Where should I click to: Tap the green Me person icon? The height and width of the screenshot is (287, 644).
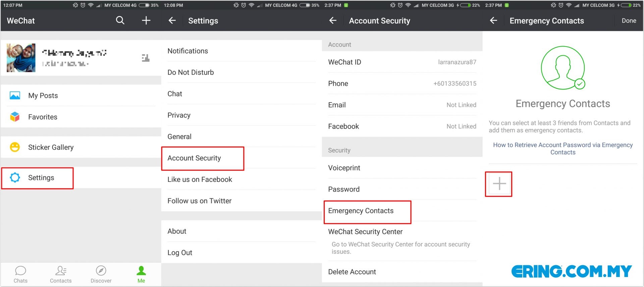141,271
